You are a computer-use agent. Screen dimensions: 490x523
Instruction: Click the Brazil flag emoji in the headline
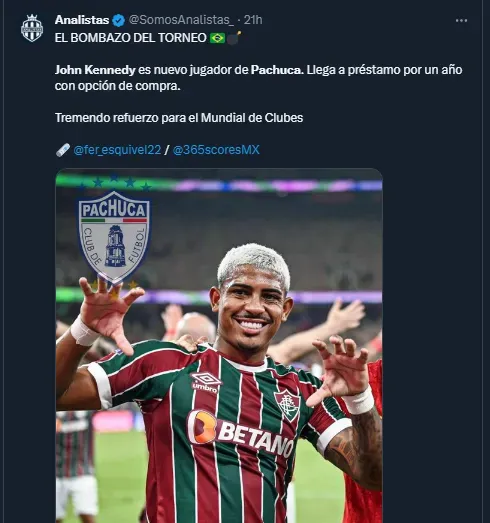[217, 38]
